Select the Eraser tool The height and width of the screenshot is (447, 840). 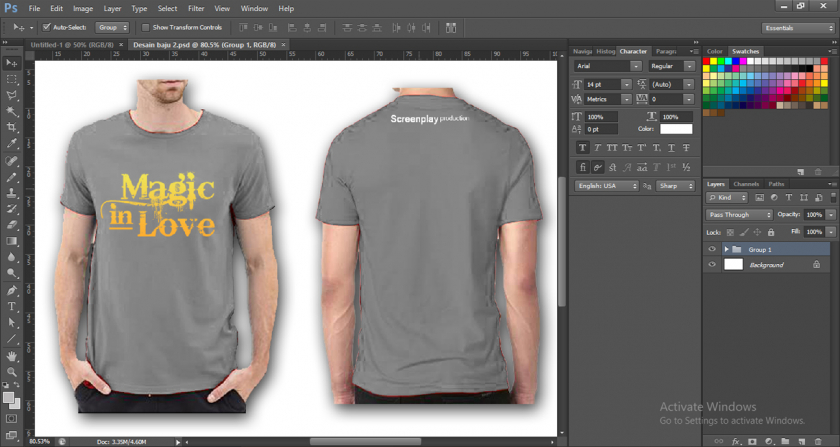pyautogui.click(x=11, y=225)
